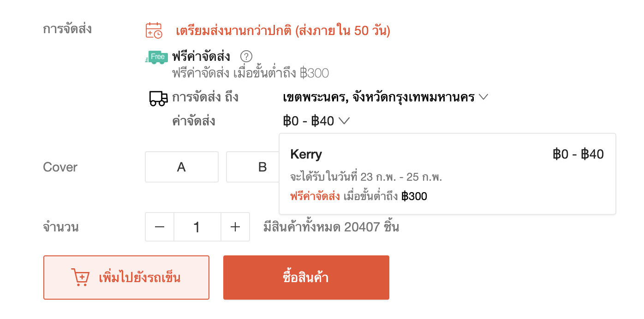Increase quantity with the plus button
The image size is (644, 319).
235,227
